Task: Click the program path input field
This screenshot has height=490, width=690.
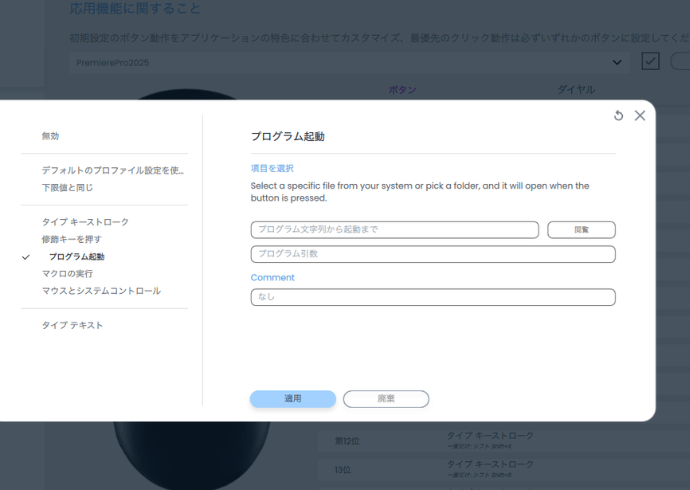Action: (x=394, y=230)
